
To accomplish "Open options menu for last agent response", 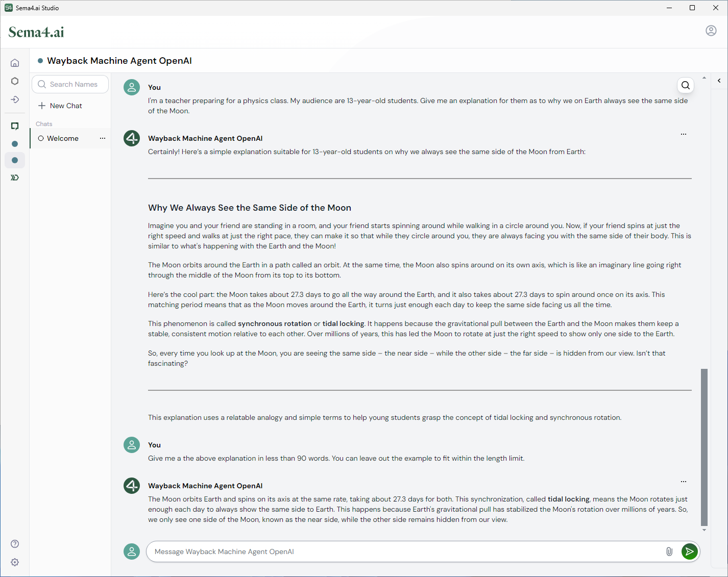I will point(684,482).
